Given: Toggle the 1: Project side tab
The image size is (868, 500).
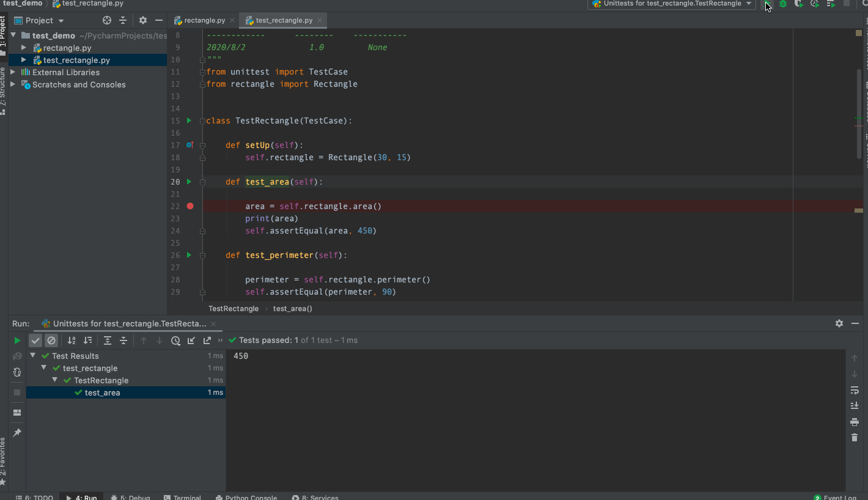Looking at the screenshot, I should coord(4,35).
